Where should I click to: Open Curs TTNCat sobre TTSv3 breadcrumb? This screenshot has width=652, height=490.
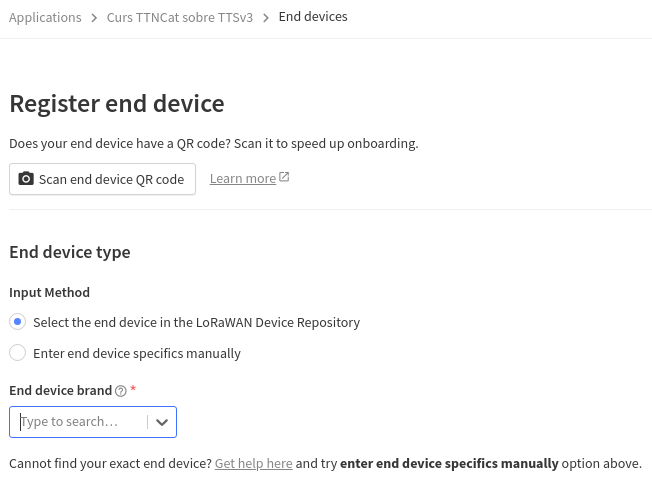click(180, 18)
